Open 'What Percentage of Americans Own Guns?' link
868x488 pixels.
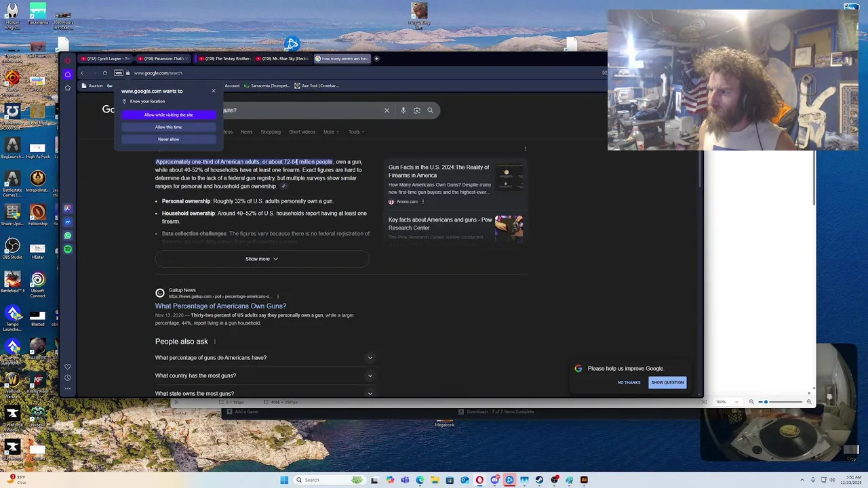click(220, 306)
